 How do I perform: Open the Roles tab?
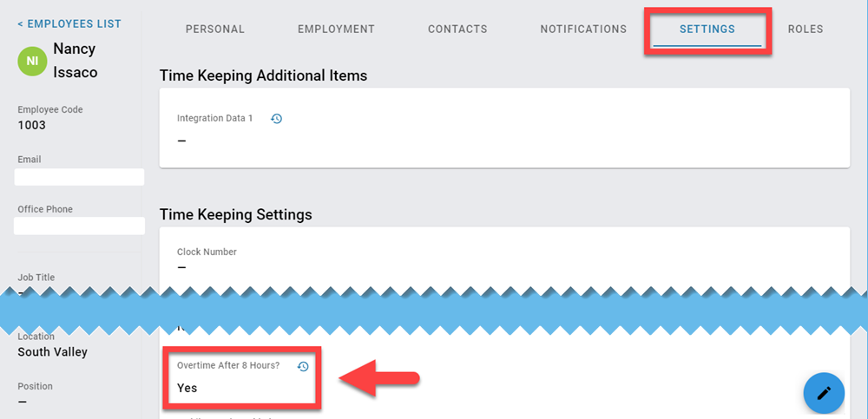click(806, 29)
